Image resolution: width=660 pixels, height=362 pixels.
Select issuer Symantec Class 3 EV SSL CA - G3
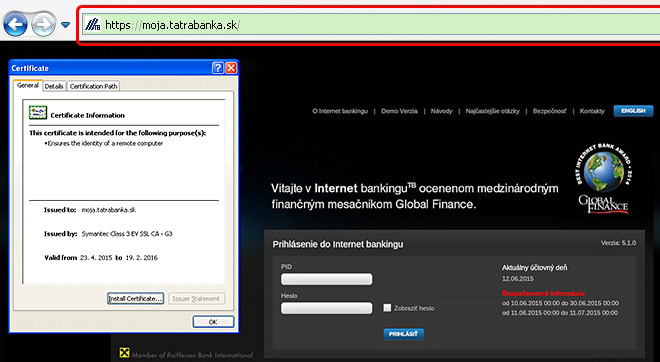[127, 234]
